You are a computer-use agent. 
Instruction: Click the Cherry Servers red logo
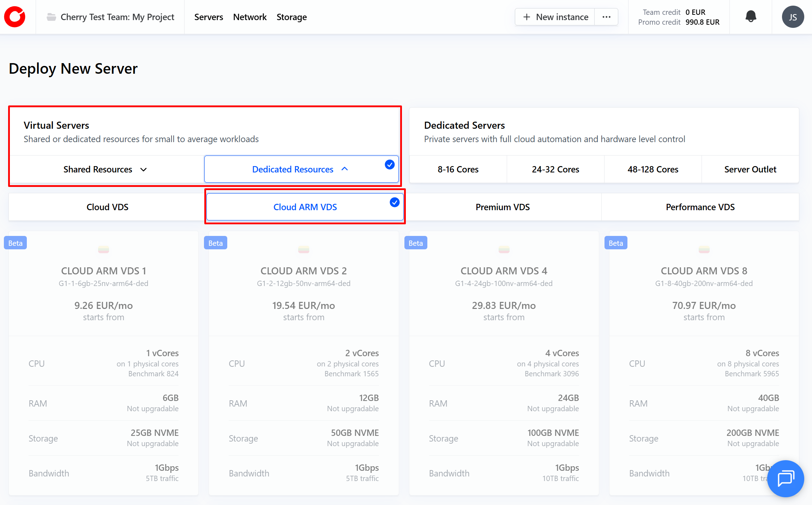pos(15,17)
